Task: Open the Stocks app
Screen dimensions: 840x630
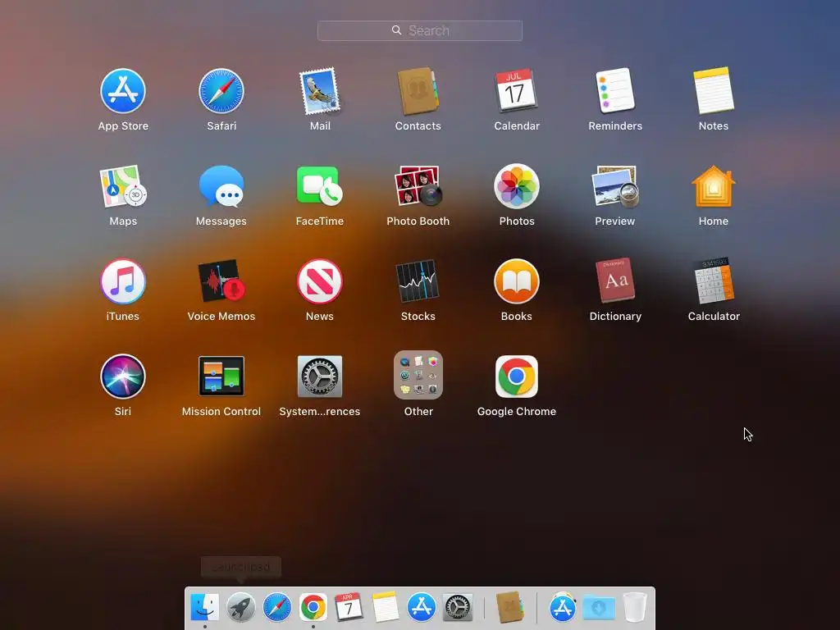Action: pos(418,281)
